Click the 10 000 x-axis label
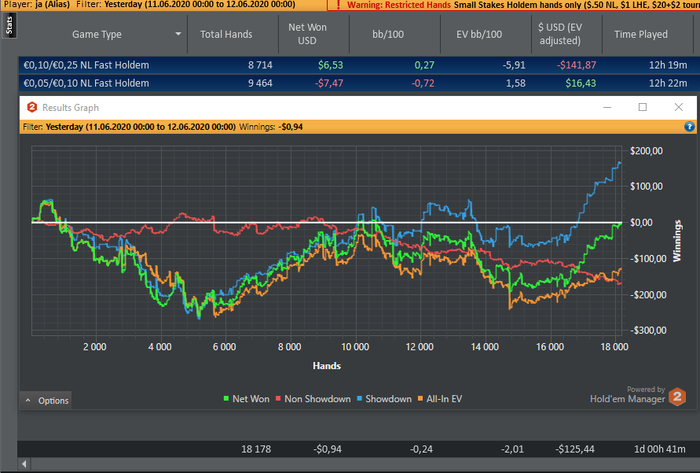 [x=355, y=347]
